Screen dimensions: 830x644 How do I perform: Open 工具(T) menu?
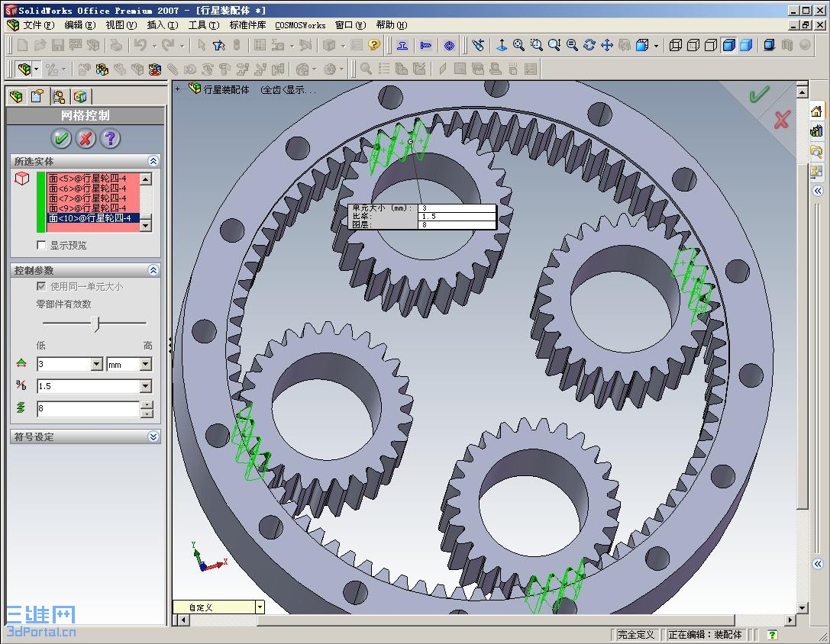[203, 25]
